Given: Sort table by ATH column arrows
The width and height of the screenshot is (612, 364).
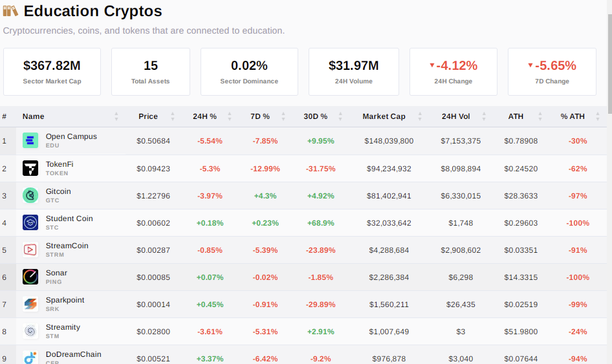Looking at the screenshot, I should (540, 116).
